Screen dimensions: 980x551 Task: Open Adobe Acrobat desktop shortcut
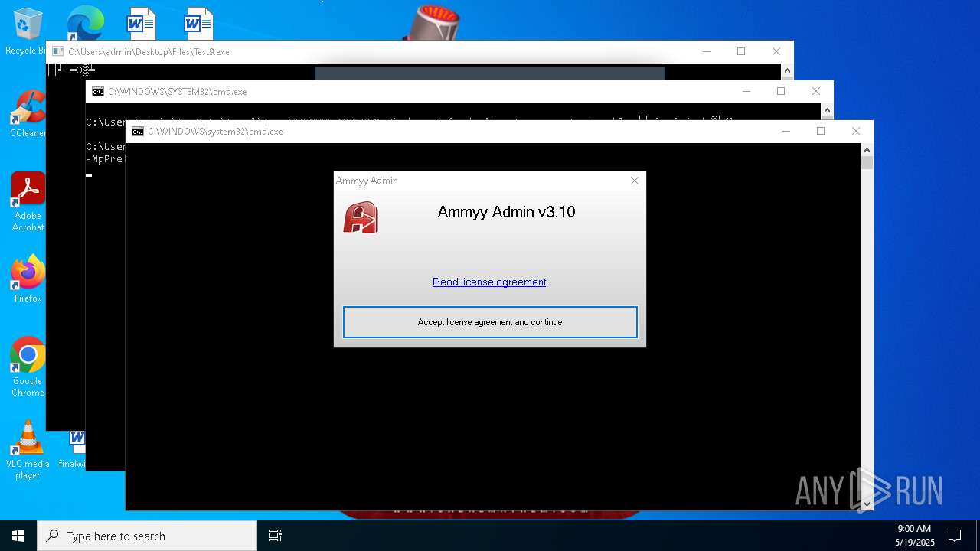click(28, 201)
